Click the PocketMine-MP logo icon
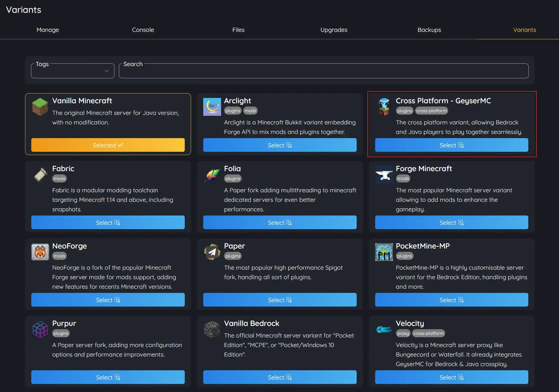This screenshot has height=392, width=559. [x=384, y=252]
